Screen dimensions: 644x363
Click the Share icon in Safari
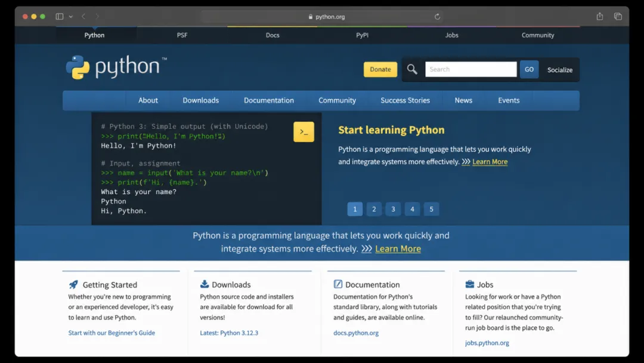click(x=600, y=17)
